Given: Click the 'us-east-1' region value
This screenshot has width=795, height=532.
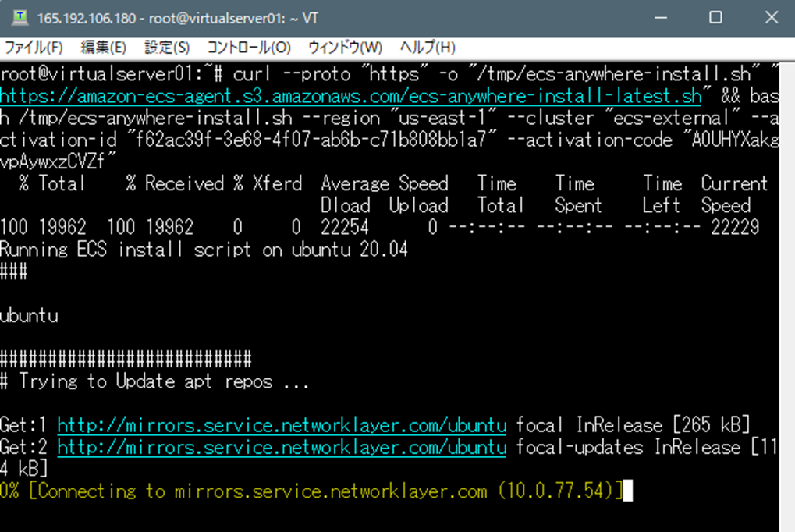Looking at the screenshot, I should pos(442,118).
